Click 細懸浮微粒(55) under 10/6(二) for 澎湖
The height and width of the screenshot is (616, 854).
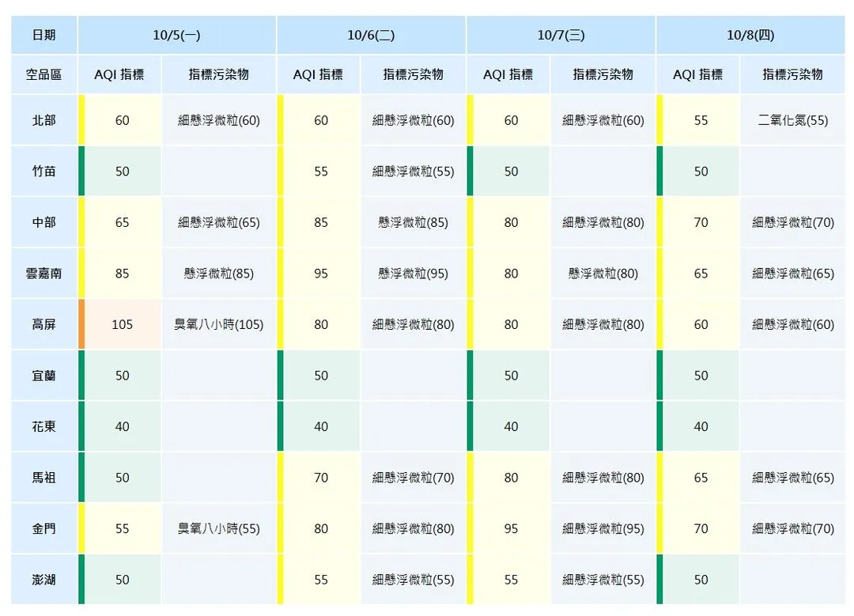click(413, 580)
